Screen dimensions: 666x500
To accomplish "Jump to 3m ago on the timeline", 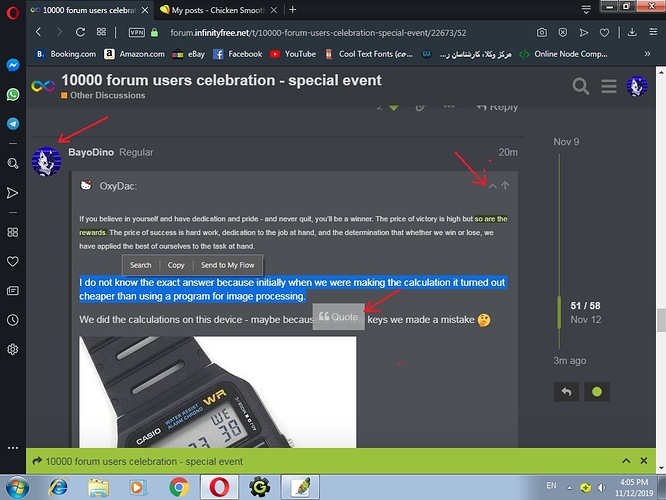I will tap(569, 361).
